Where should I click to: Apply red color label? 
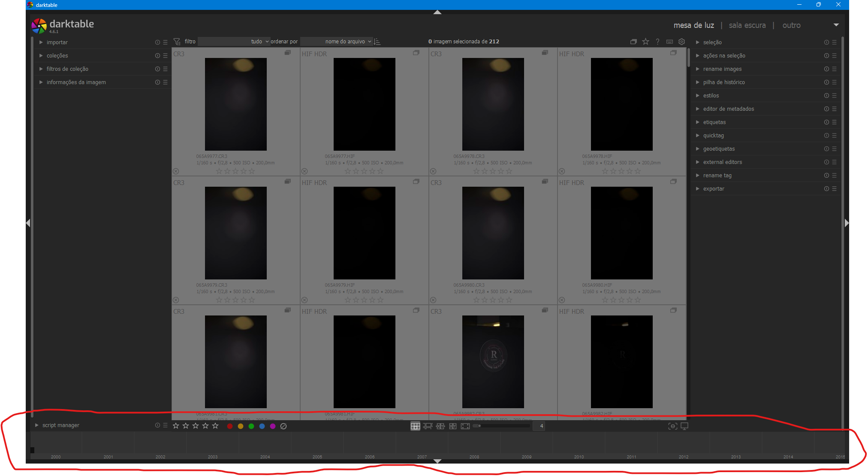click(x=230, y=426)
